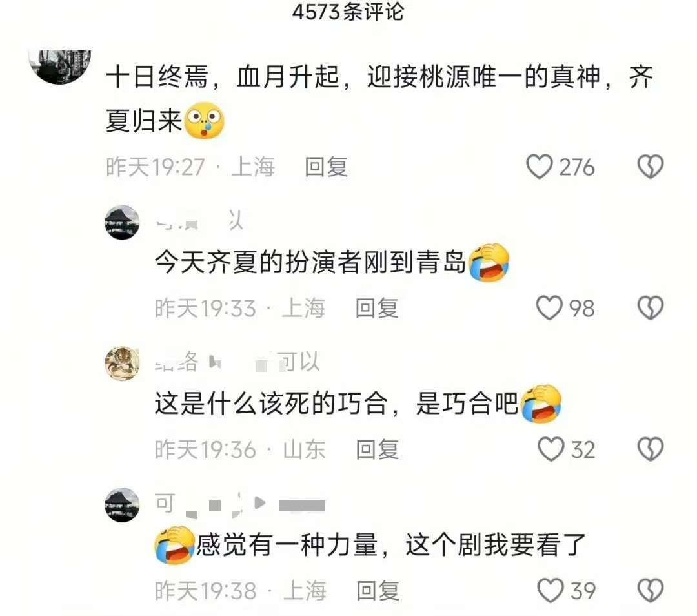Tap the 4573条评论 header

pyautogui.click(x=348, y=12)
